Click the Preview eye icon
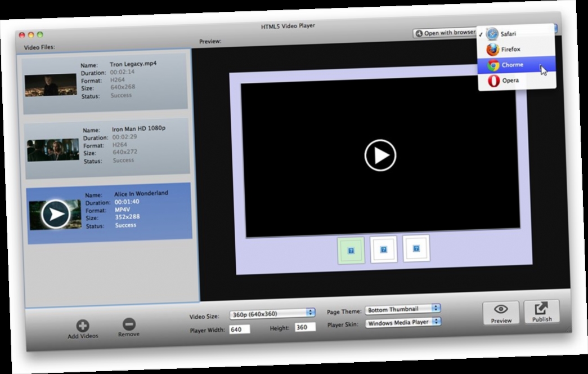The width and height of the screenshot is (588, 374). pos(500,309)
